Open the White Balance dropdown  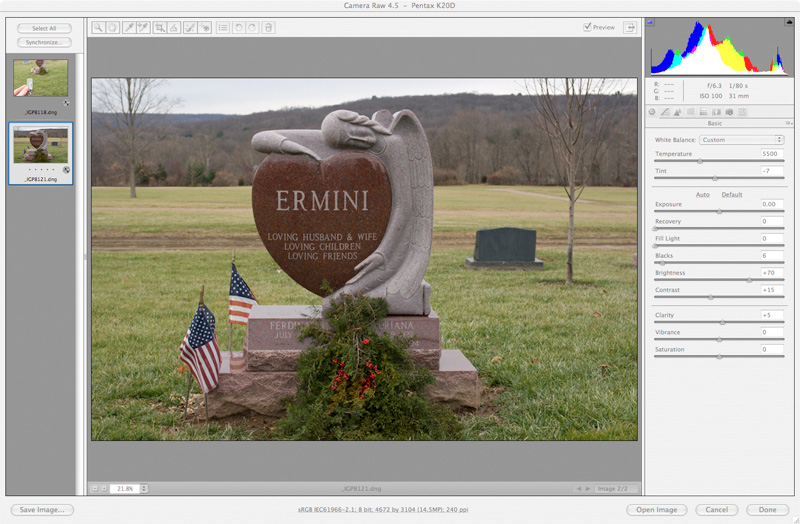(x=741, y=140)
